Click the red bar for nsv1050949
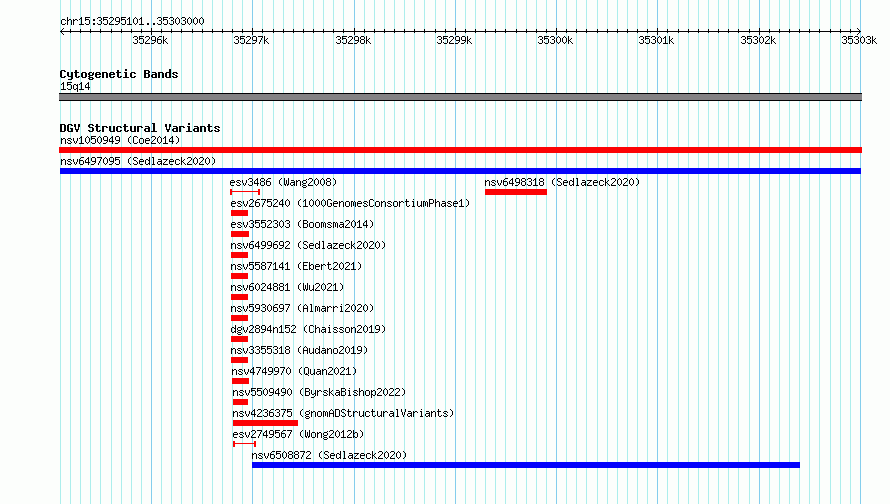The image size is (890, 504). (x=460, y=150)
